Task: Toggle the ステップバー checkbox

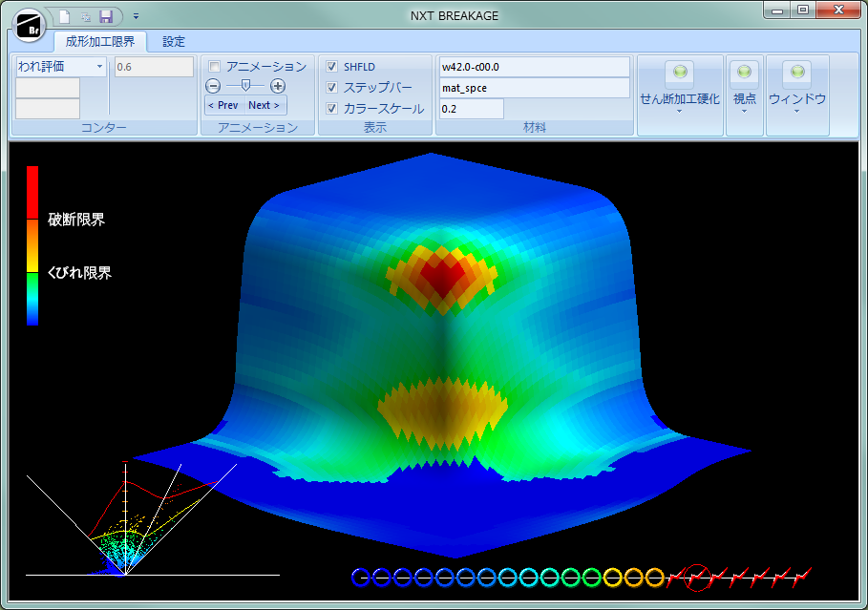Action: (x=332, y=88)
